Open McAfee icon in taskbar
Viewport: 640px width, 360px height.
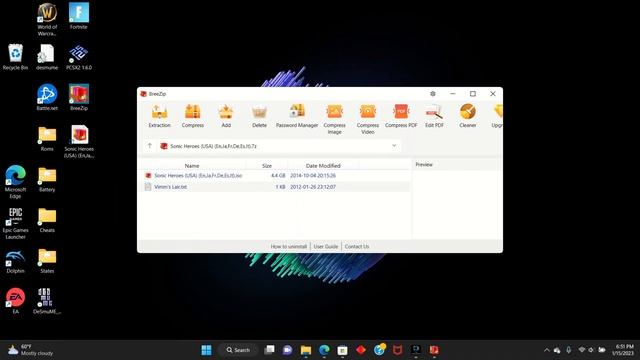[x=398, y=350]
